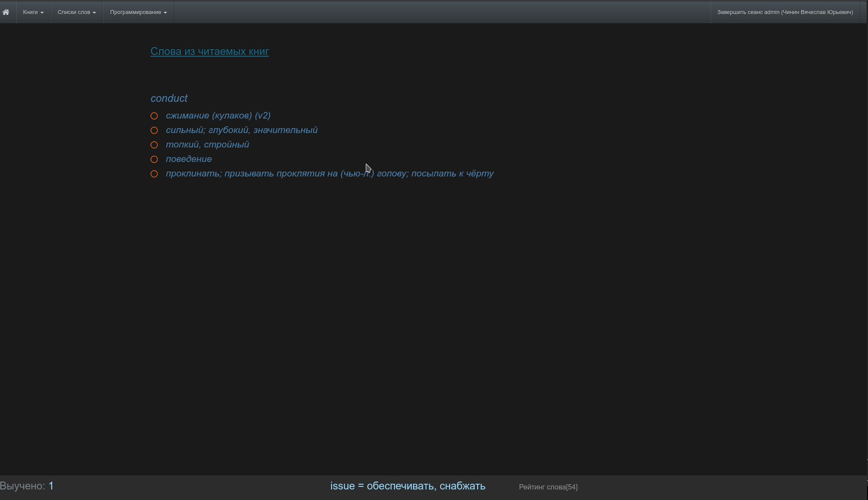Image resolution: width=868 pixels, height=500 pixels.
Task: Choose radio circle beside тонкий, стройный
Action: click(154, 145)
